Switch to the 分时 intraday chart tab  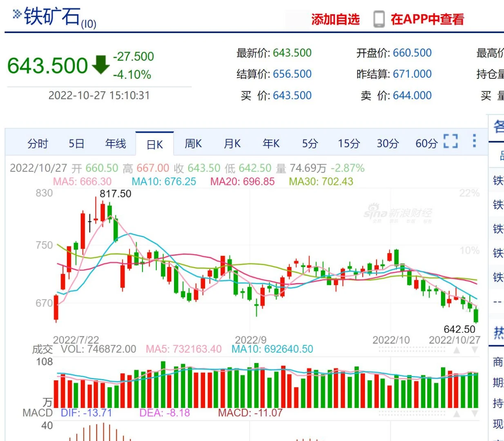(x=38, y=144)
